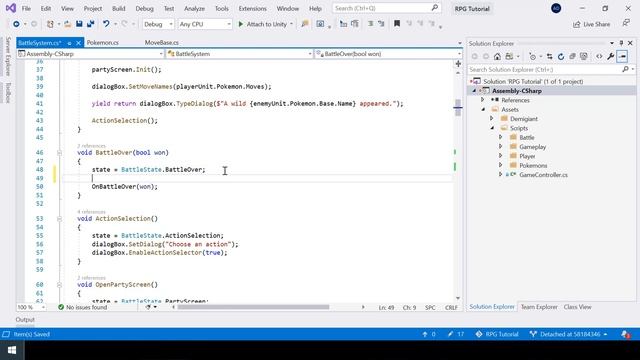Expand the References node

[482, 100]
